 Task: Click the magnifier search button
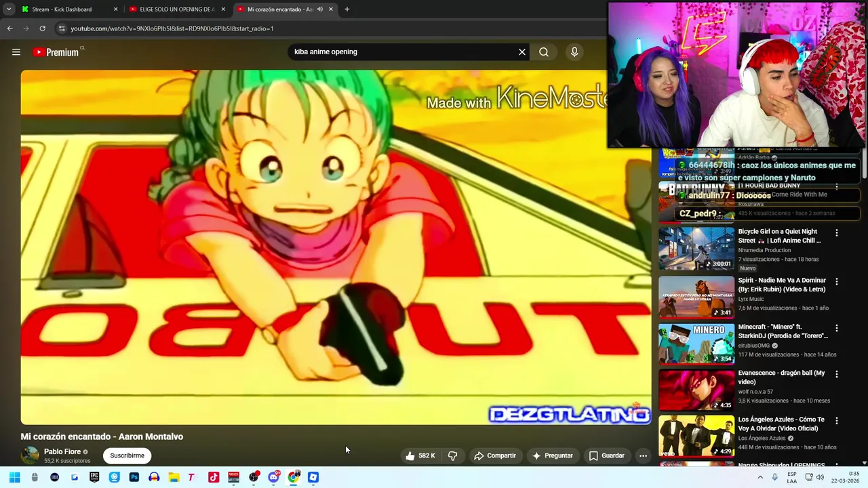coord(544,52)
